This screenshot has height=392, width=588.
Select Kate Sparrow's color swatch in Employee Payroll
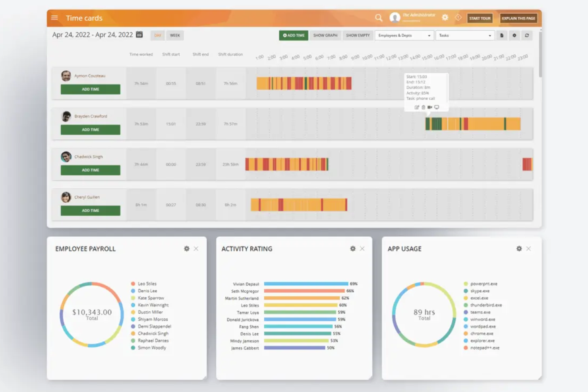[132, 298]
